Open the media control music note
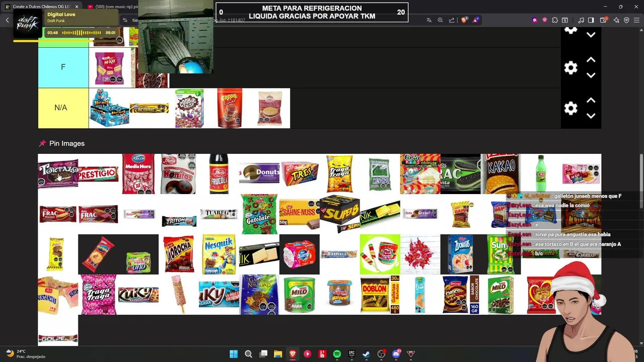This screenshot has width=644, height=362. coord(581,20)
